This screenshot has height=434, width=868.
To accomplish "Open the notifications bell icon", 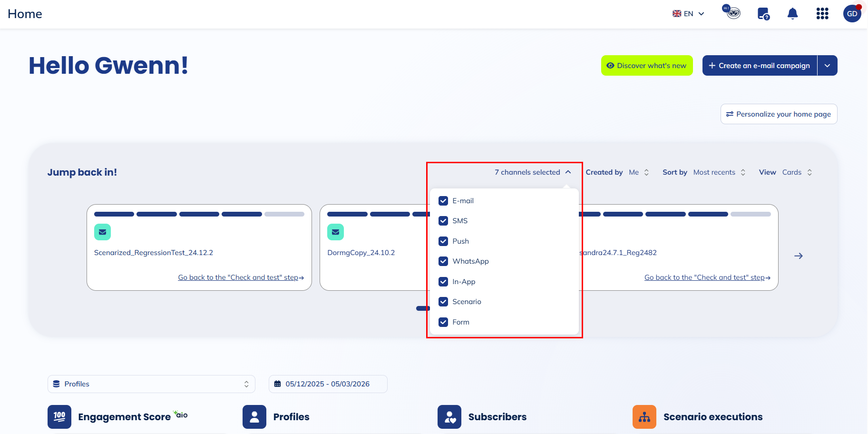I will pos(792,14).
